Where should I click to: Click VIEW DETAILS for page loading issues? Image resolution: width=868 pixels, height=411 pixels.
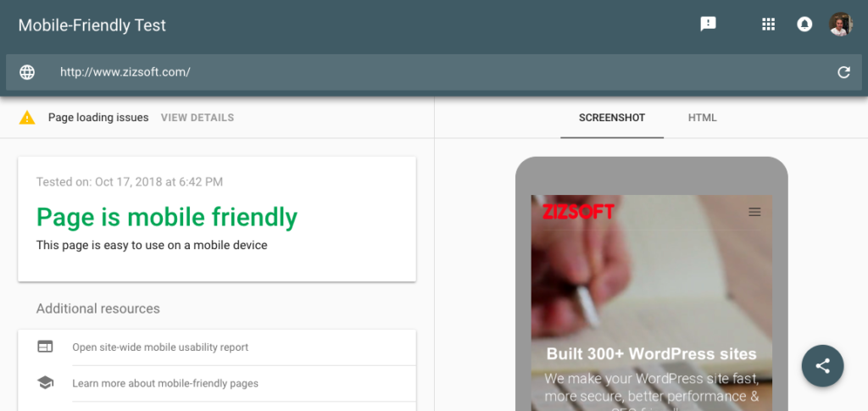[197, 117]
